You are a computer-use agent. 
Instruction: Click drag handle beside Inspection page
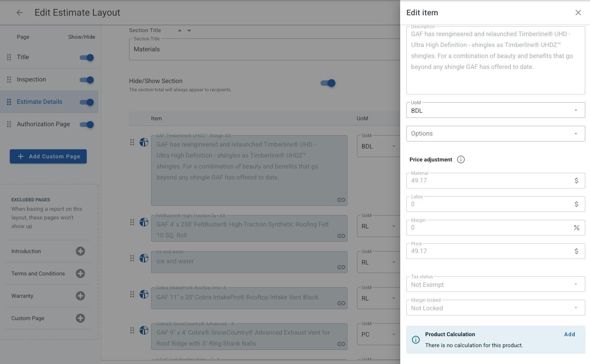9,80
